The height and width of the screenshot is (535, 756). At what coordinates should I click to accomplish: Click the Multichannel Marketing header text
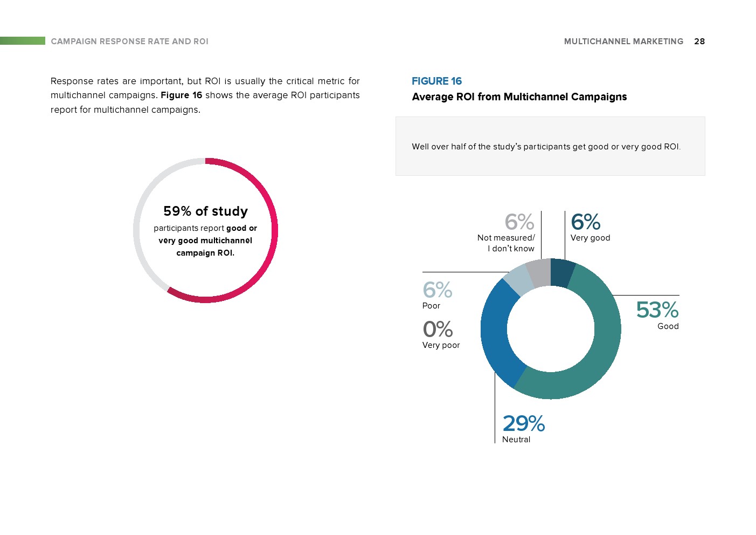(x=623, y=42)
